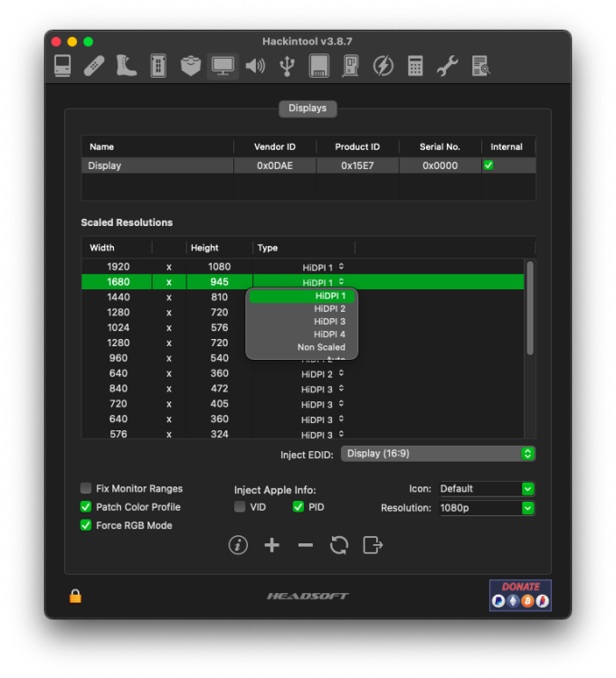Screen dimensions: 616x678
Task: Open the System info toolbar tab
Action: tap(62, 66)
